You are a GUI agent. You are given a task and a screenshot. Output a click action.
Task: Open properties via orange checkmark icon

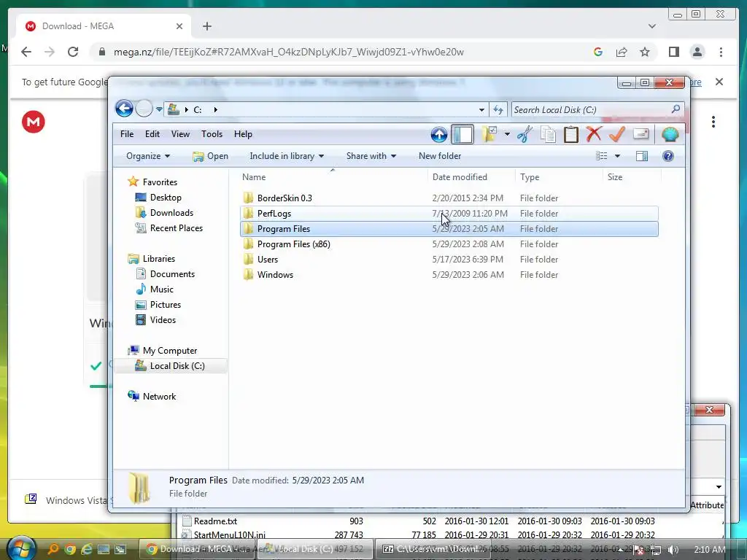[617, 134]
